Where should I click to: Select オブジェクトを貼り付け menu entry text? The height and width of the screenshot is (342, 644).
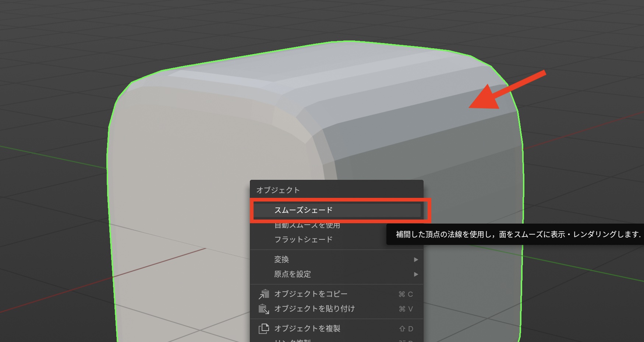click(314, 309)
